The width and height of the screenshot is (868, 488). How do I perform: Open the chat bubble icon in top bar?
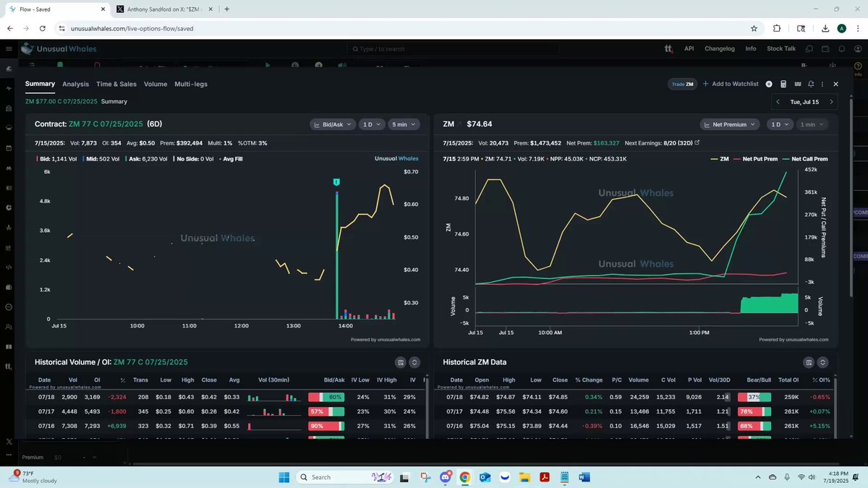point(808,49)
